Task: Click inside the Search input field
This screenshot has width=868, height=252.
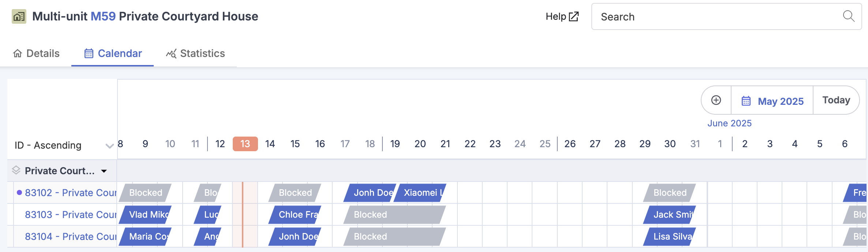Action: point(714,16)
